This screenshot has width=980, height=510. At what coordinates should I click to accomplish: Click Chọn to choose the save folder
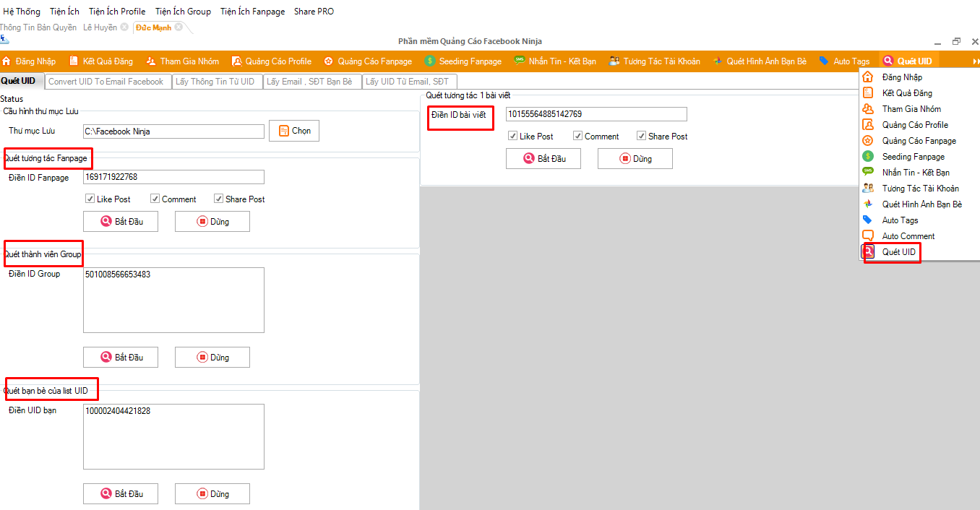point(294,131)
